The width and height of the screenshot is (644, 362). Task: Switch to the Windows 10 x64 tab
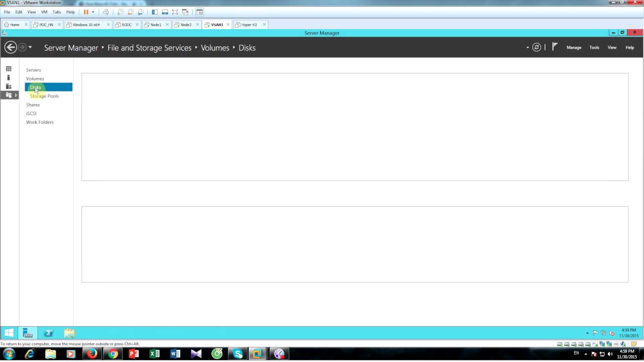point(86,24)
